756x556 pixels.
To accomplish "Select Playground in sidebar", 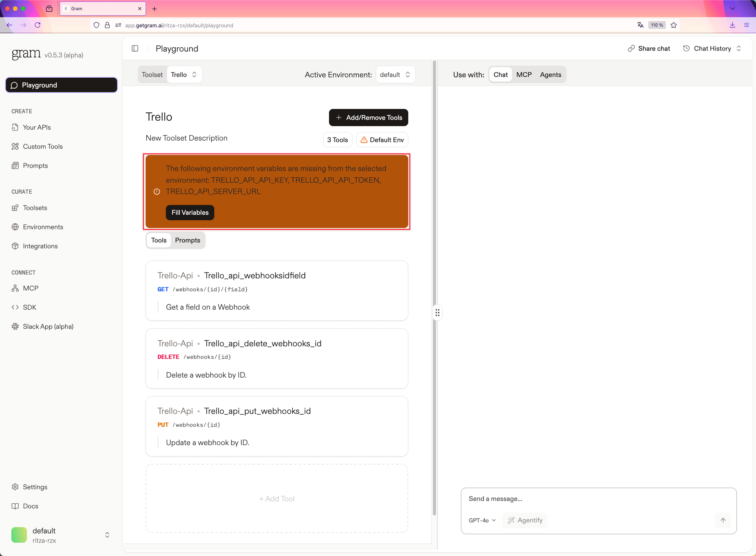I will coord(61,85).
